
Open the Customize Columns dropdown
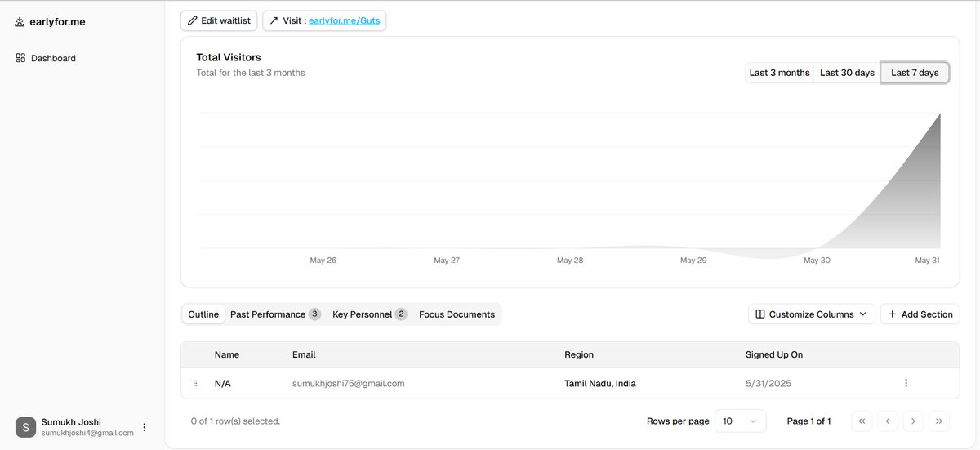[811, 314]
